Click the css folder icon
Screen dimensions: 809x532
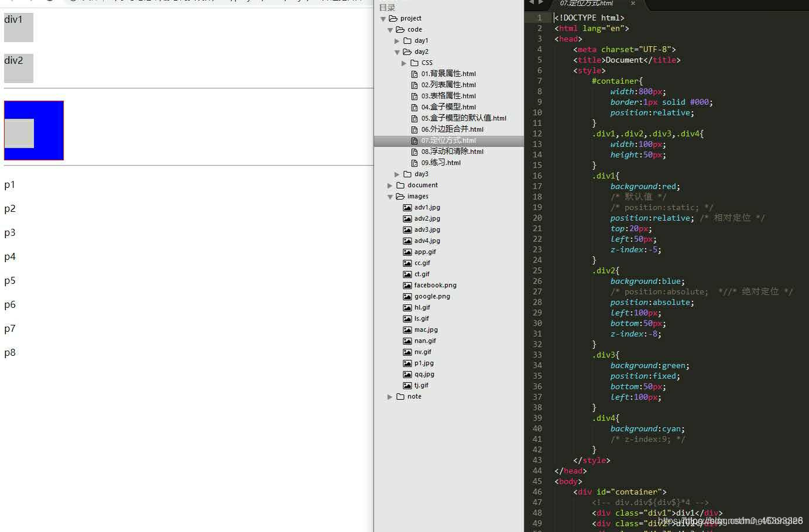point(414,63)
